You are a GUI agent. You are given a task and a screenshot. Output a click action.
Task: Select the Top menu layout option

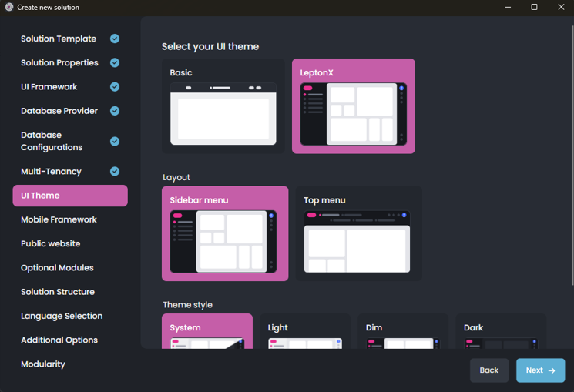(358, 233)
